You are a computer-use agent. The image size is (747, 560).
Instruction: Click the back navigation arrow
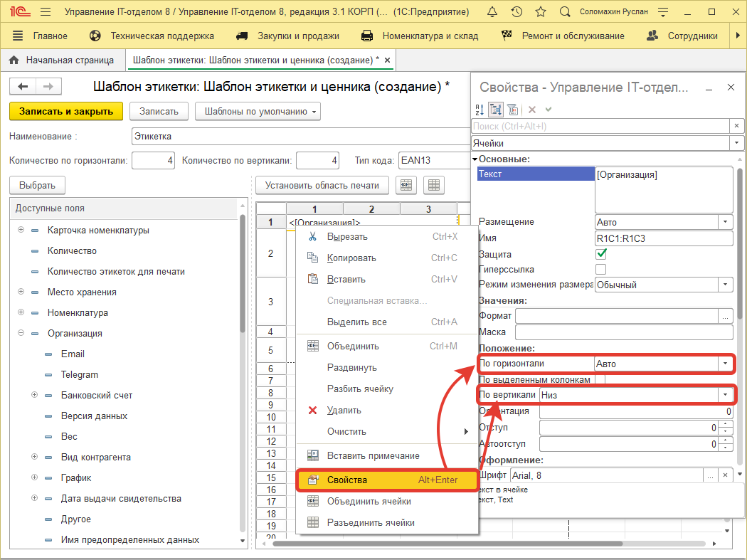point(23,86)
